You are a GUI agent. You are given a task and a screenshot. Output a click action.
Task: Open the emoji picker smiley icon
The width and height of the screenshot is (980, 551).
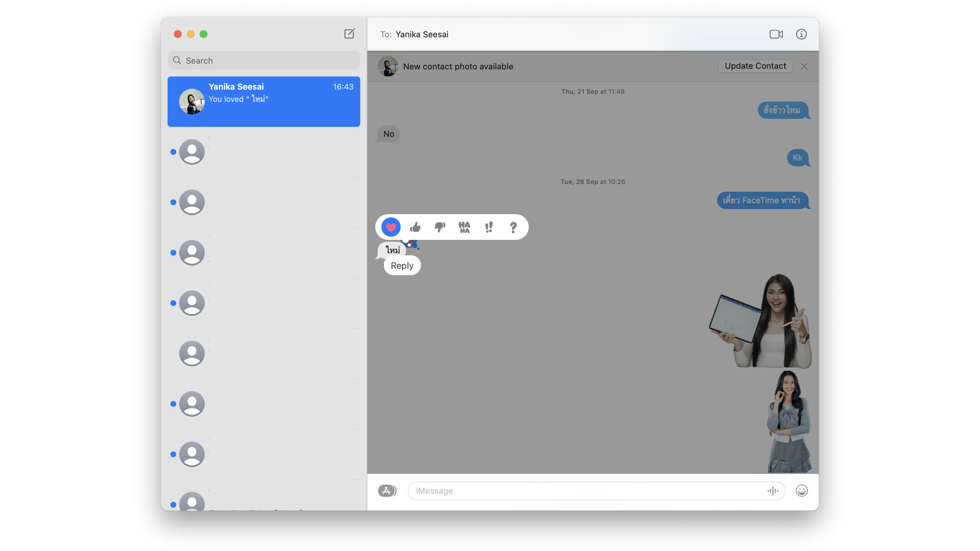click(801, 491)
